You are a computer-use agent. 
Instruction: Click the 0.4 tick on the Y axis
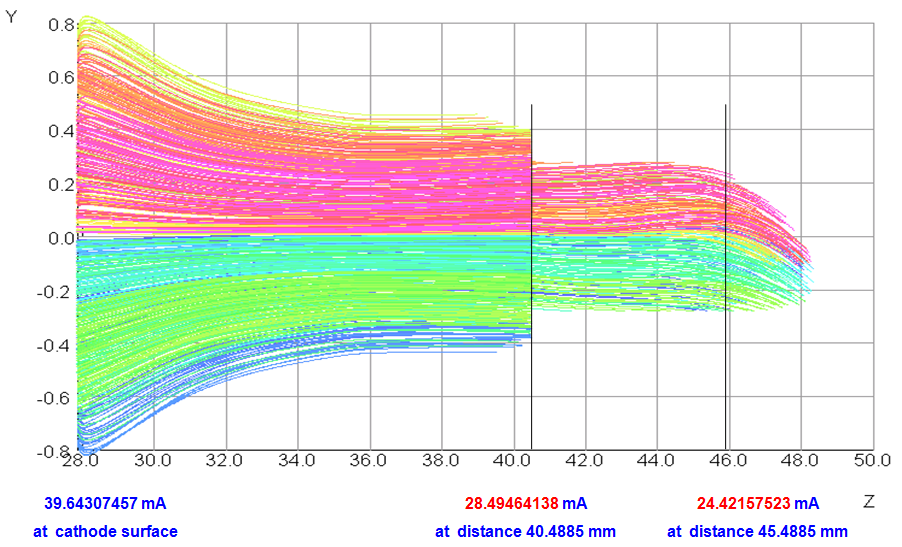click(x=61, y=131)
